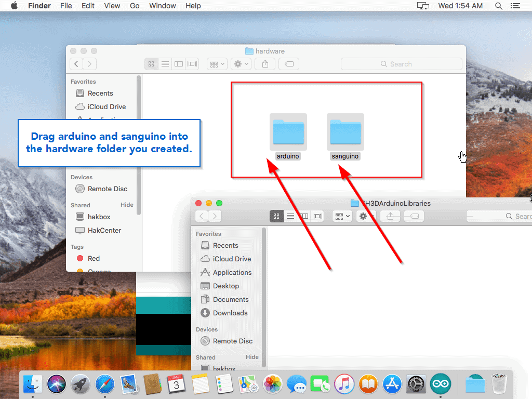Viewport: 532px width, 399px height.
Task: Switch hardware window to icon view
Action: [151, 64]
